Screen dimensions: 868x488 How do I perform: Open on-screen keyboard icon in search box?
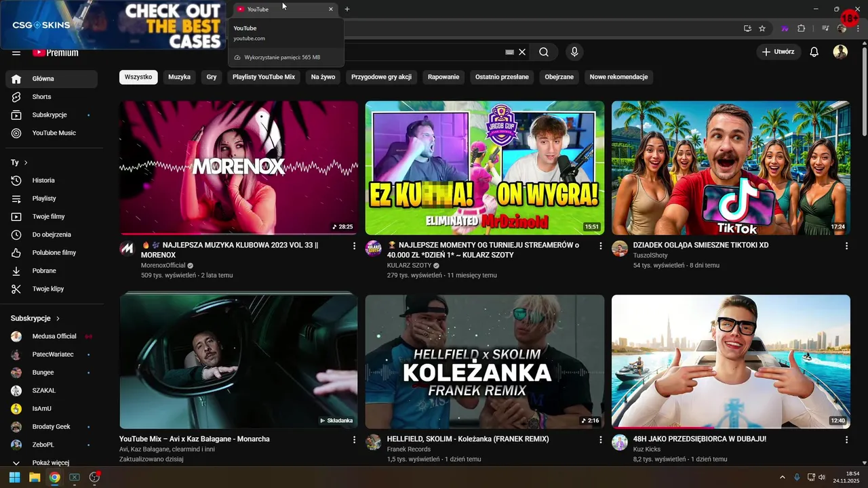[x=510, y=52]
